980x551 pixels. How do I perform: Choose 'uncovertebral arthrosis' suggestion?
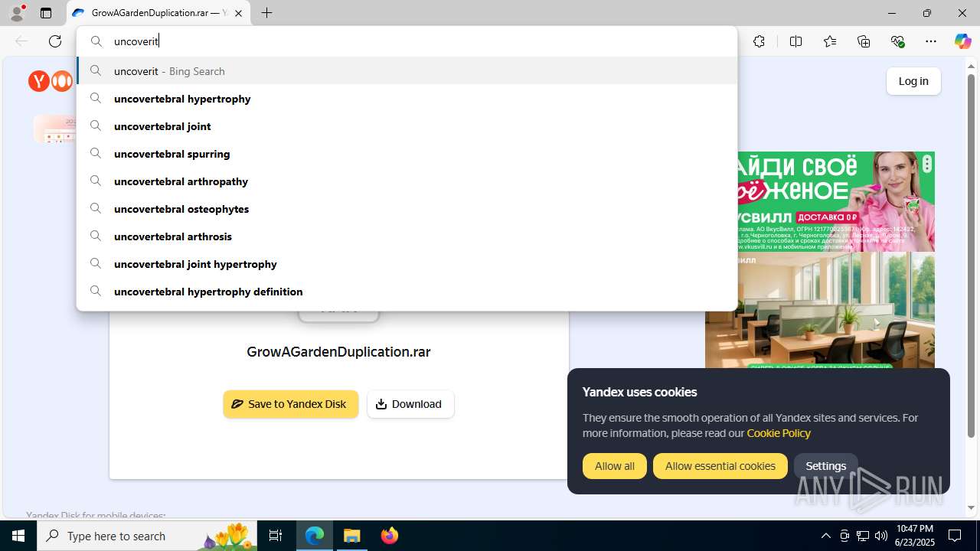tap(407, 236)
